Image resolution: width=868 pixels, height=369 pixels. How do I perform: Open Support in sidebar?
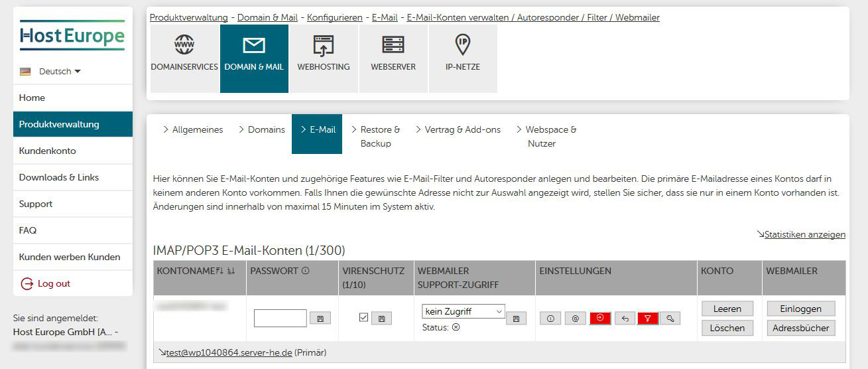[73, 204]
